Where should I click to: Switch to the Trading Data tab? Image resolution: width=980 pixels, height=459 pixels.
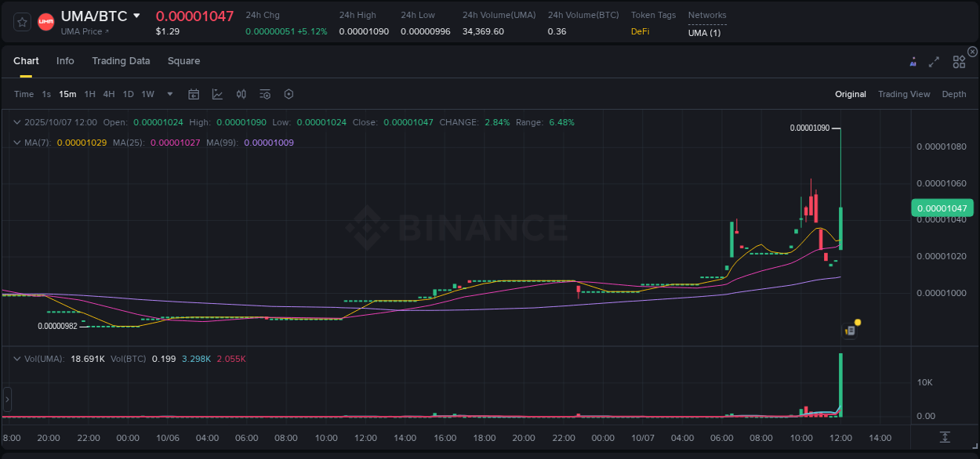click(121, 61)
